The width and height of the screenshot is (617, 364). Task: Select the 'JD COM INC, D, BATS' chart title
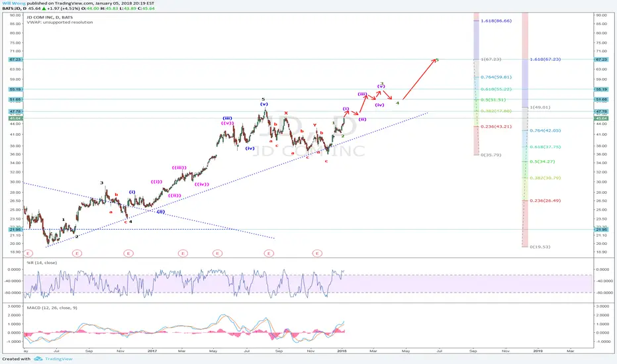coord(50,17)
